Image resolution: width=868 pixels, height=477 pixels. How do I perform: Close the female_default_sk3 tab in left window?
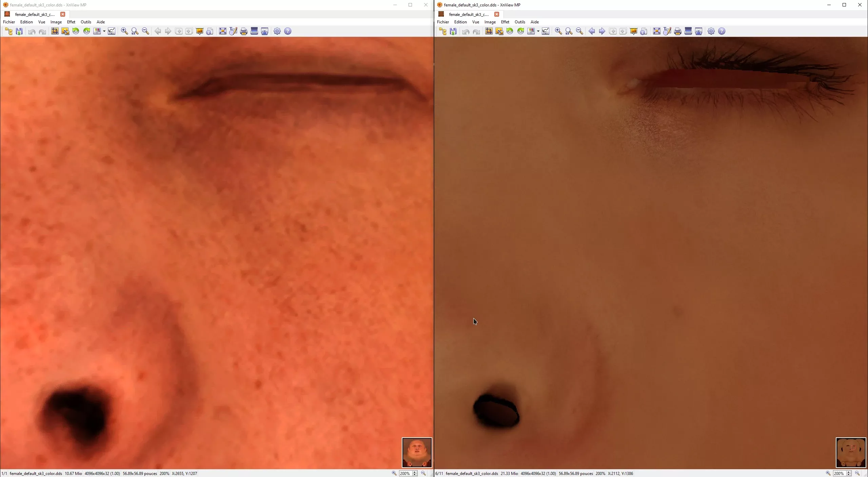(x=63, y=14)
